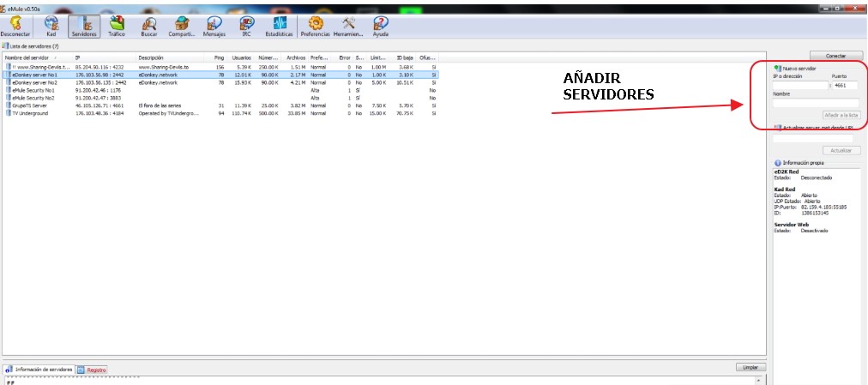Click the Actualizar server.met button

click(841, 150)
